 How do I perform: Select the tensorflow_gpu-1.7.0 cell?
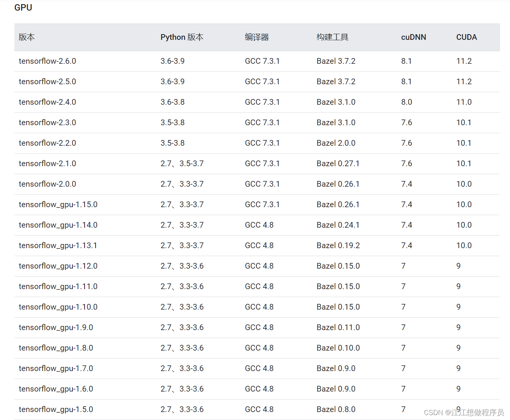coord(56,368)
